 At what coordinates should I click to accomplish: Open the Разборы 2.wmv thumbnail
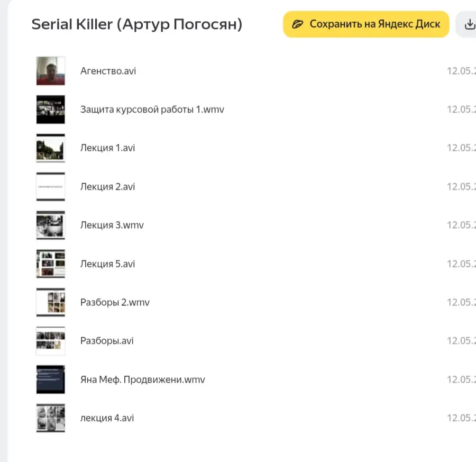tap(51, 302)
